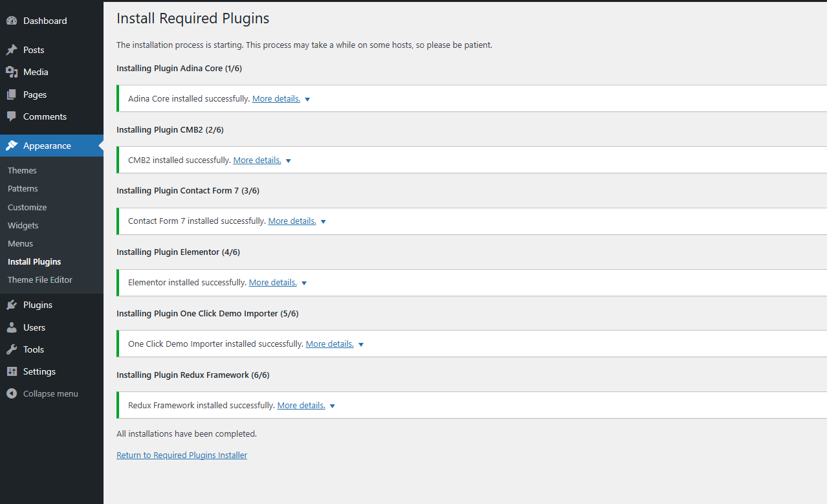The width and height of the screenshot is (827, 504).
Task: Click 'Installing Plugin Contact Form 7 (3/6)' text
Action: (x=188, y=191)
